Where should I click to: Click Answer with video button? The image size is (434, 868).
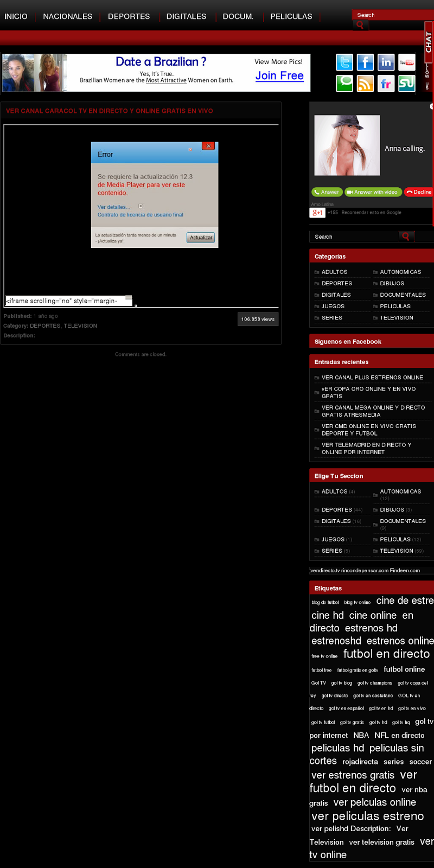(373, 192)
